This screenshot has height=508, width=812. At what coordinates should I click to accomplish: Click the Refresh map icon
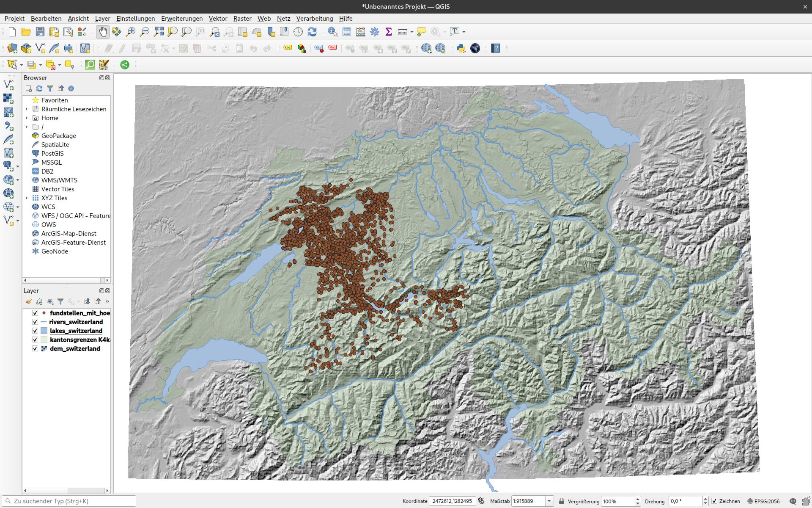click(x=312, y=32)
